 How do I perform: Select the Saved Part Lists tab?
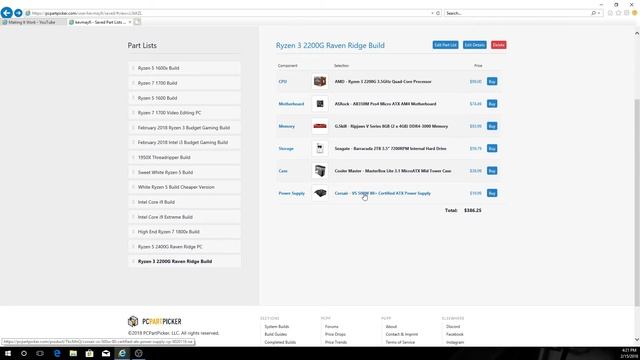(100, 22)
